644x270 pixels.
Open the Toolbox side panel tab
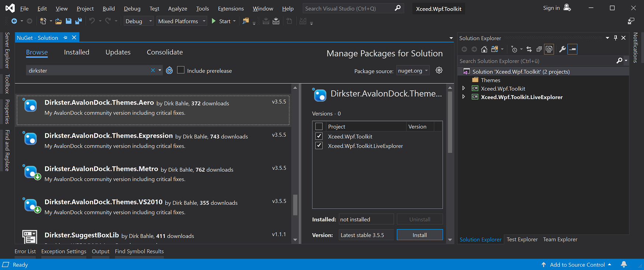click(x=7, y=84)
